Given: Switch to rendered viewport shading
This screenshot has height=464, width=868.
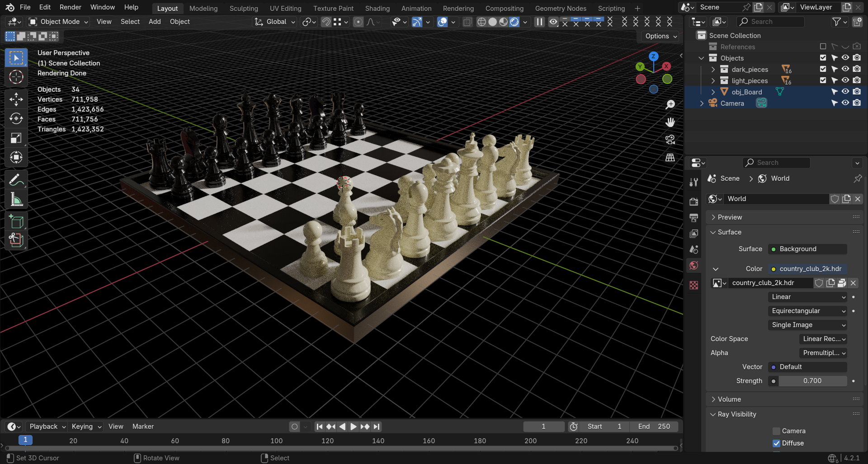Looking at the screenshot, I should tap(514, 22).
